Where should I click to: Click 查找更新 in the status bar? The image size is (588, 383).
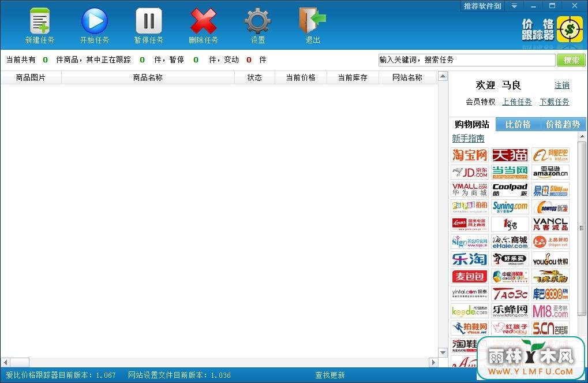329,375
